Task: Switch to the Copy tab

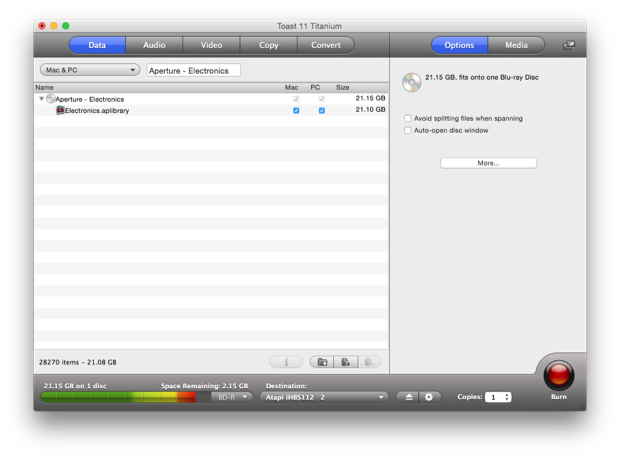Action: click(268, 45)
